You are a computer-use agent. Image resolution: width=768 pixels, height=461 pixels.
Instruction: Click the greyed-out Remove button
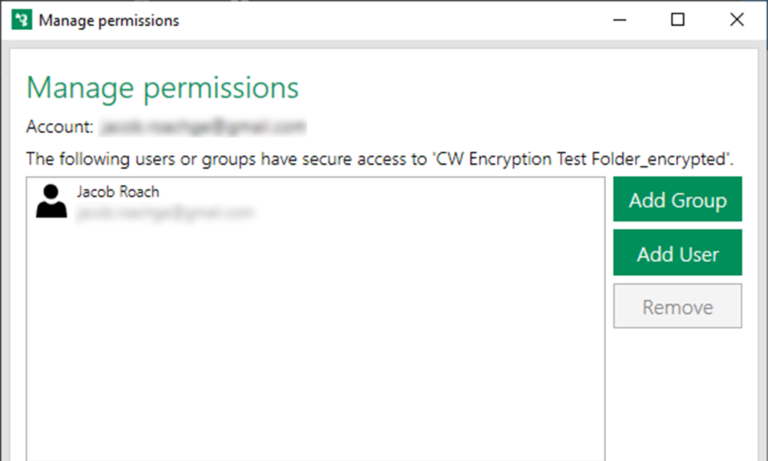coord(677,307)
